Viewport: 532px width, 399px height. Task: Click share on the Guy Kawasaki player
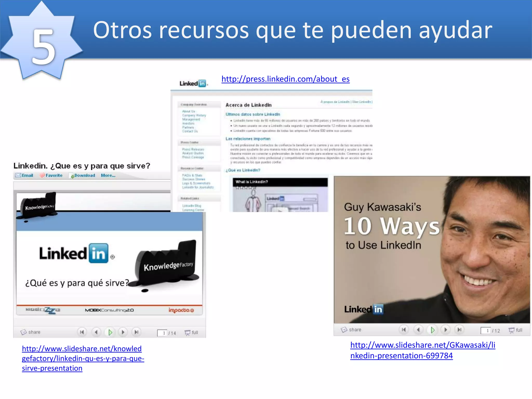coord(351,330)
